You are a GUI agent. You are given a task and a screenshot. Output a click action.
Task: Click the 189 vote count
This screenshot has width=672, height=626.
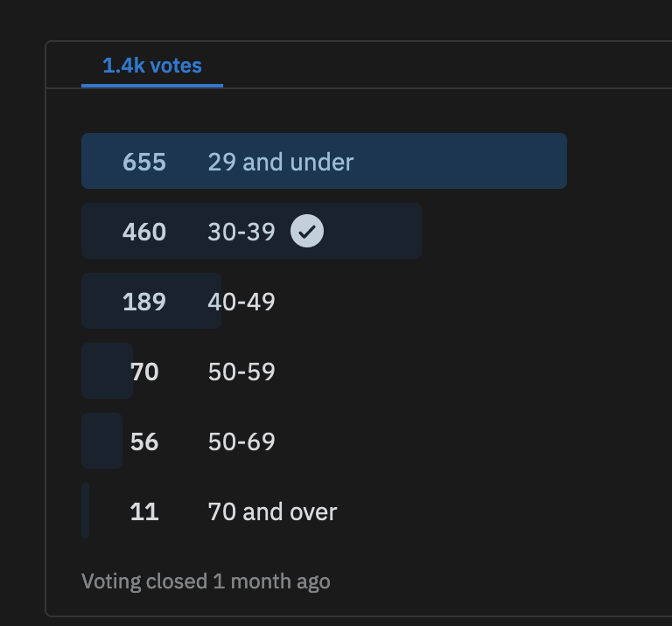click(144, 302)
